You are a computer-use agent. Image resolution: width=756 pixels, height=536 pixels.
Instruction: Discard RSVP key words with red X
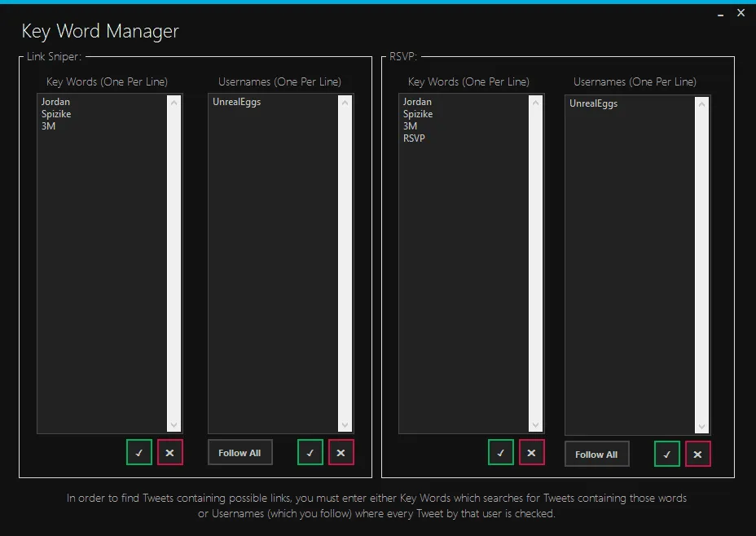[x=532, y=452]
